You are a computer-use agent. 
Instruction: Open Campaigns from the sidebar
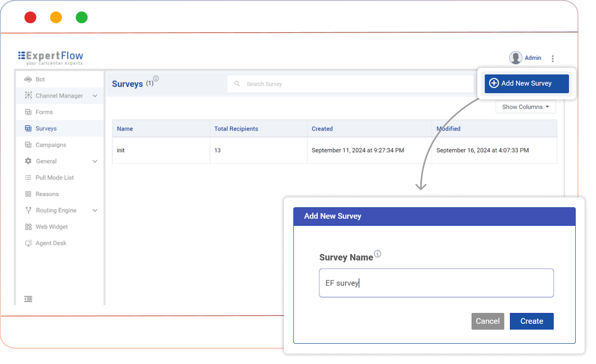click(x=50, y=145)
